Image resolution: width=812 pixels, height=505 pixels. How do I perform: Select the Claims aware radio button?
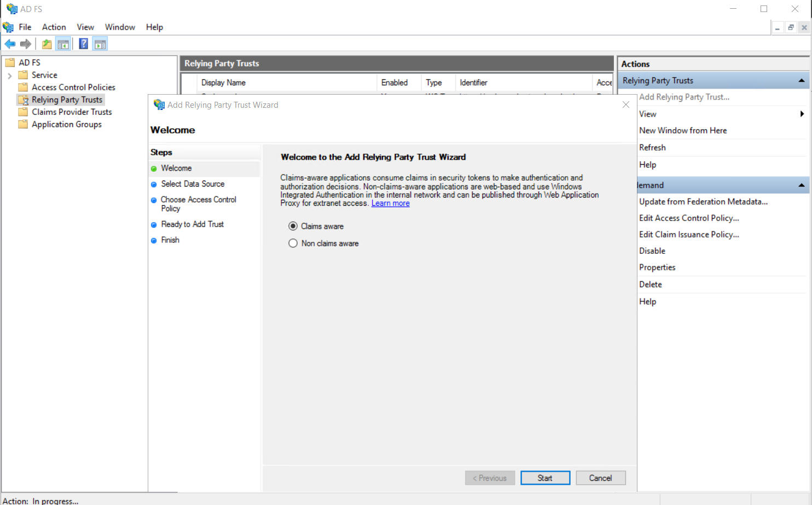(293, 226)
